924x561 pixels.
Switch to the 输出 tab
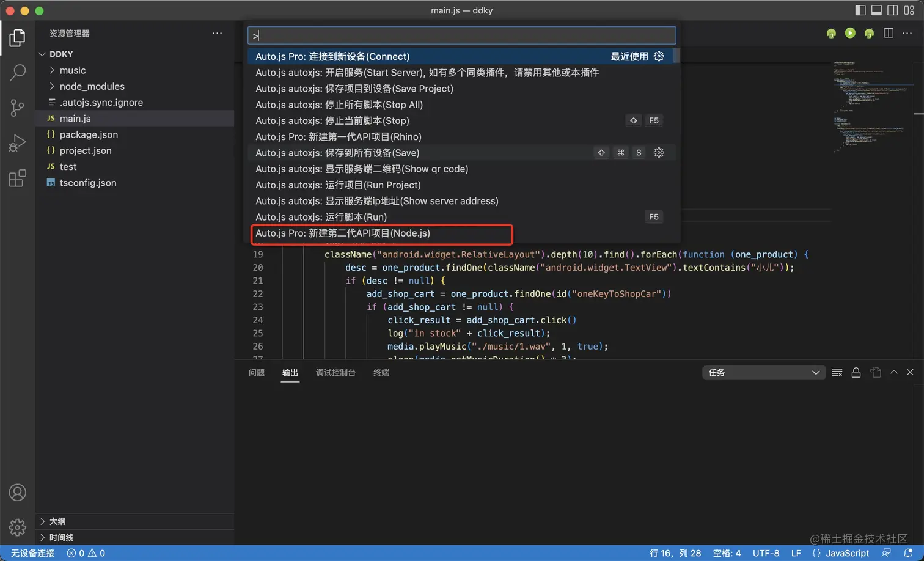tap(290, 372)
